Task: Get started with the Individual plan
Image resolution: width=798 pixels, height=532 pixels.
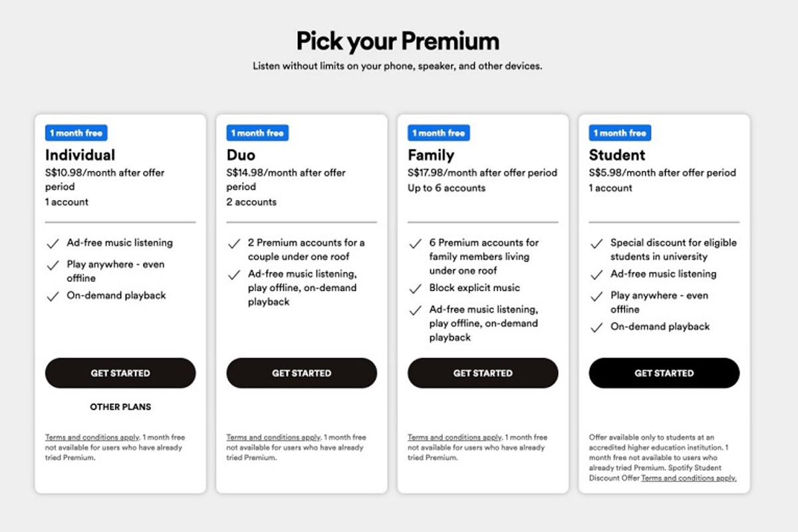Action: tap(120, 373)
